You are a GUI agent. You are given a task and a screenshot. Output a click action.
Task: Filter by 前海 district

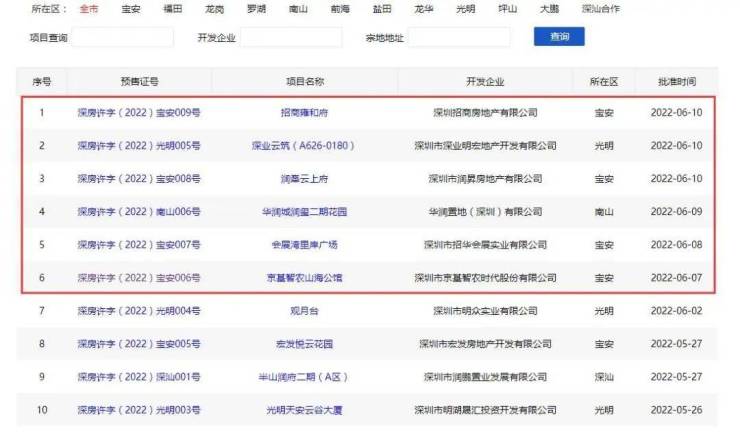pos(340,9)
